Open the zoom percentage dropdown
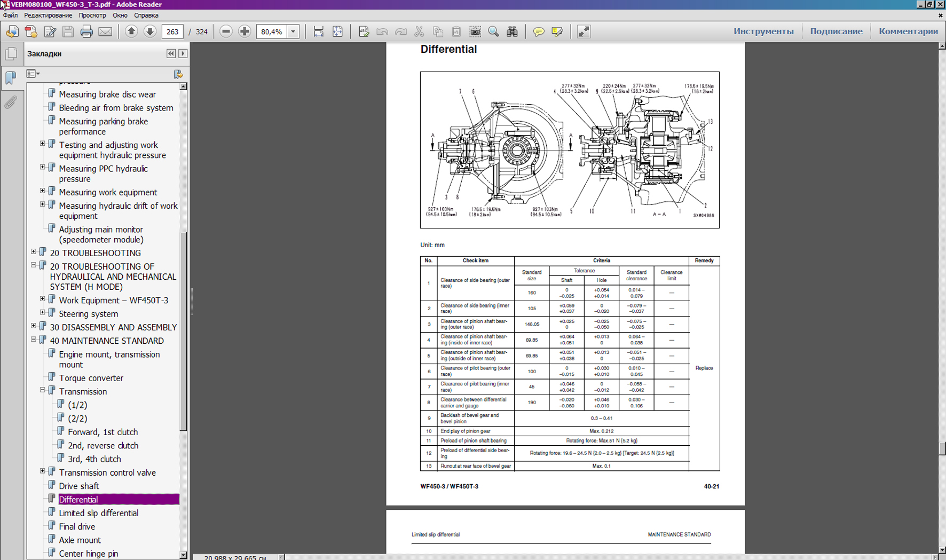Screen dimensions: 946x560 click(x=293, y=31)
